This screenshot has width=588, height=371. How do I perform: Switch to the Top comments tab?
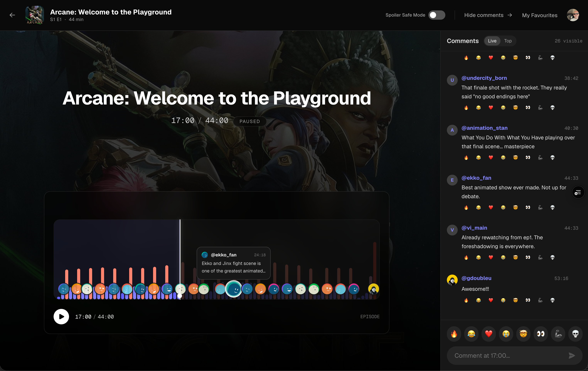(x=508, y=41)
